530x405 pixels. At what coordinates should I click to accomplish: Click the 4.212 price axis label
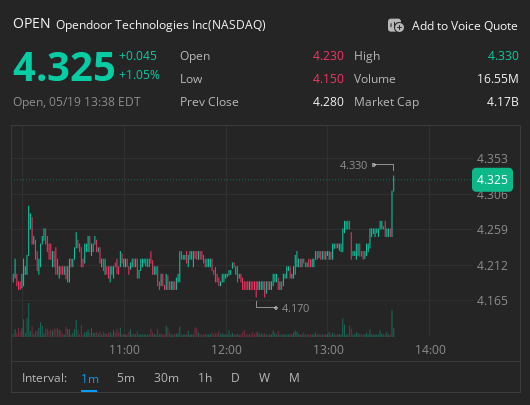pyautogui.click(x=492, y=266)
